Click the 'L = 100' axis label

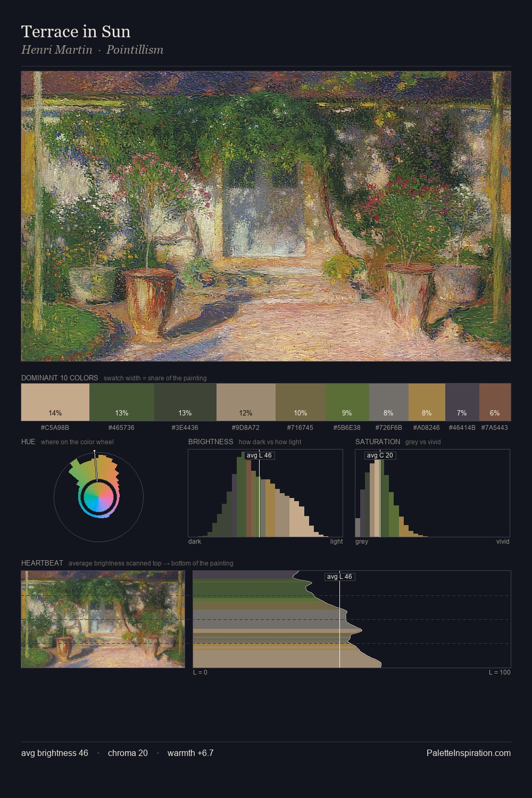tap(500, 672)
